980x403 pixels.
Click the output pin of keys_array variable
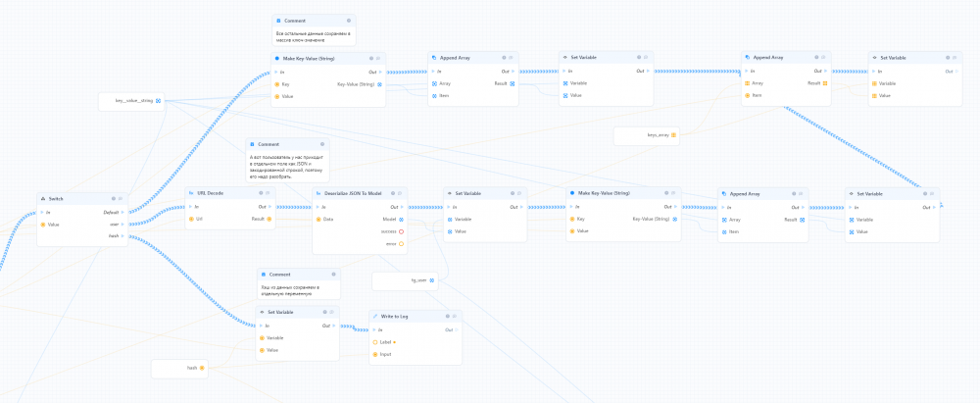pyautogui.click(x=674, y=134)
